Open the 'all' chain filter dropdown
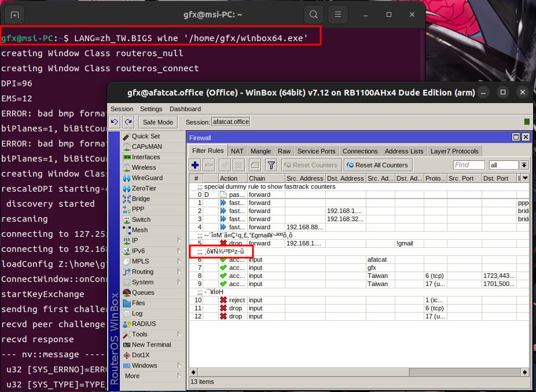536x392 pixels. point(524,165)
